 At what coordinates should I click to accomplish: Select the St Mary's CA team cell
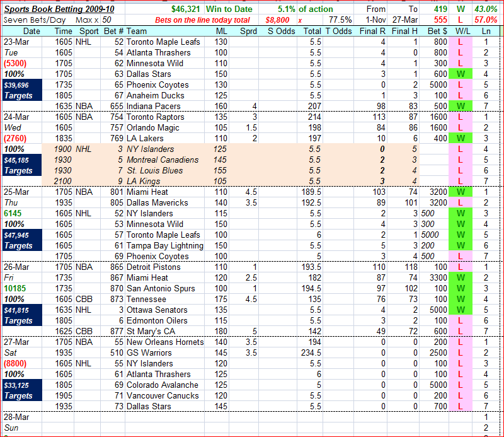[164, 331]
